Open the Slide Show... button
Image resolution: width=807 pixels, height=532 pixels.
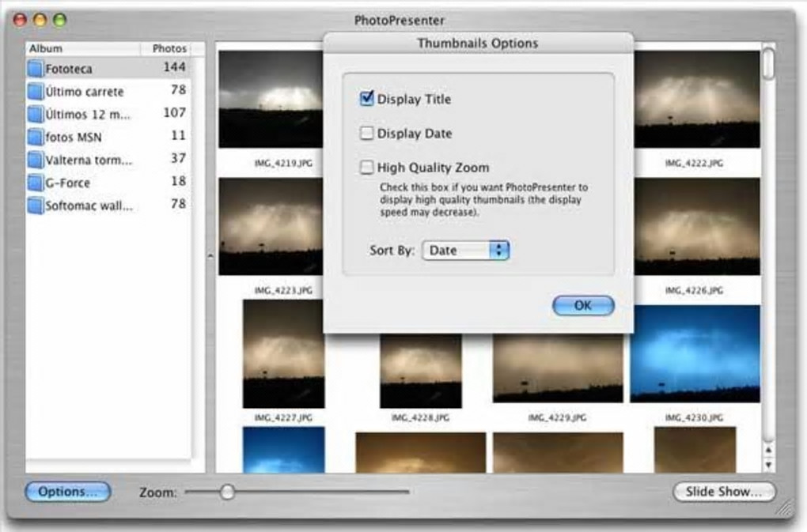724,492
